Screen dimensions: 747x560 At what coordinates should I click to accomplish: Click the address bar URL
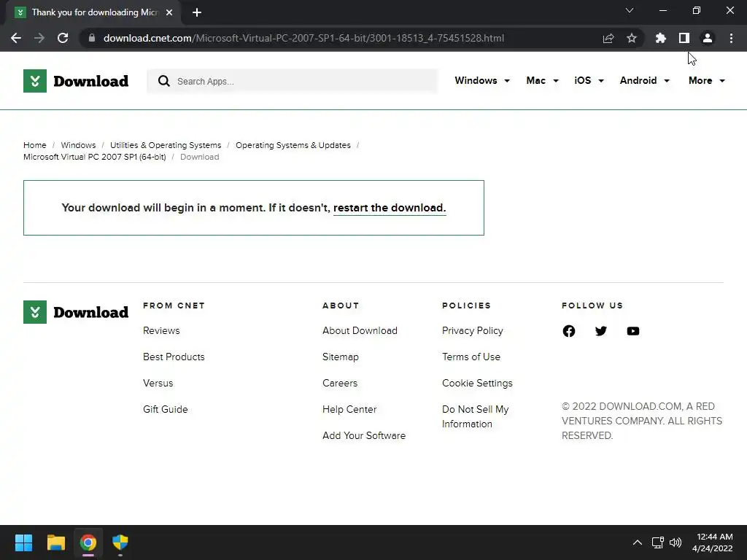(303, 38)
